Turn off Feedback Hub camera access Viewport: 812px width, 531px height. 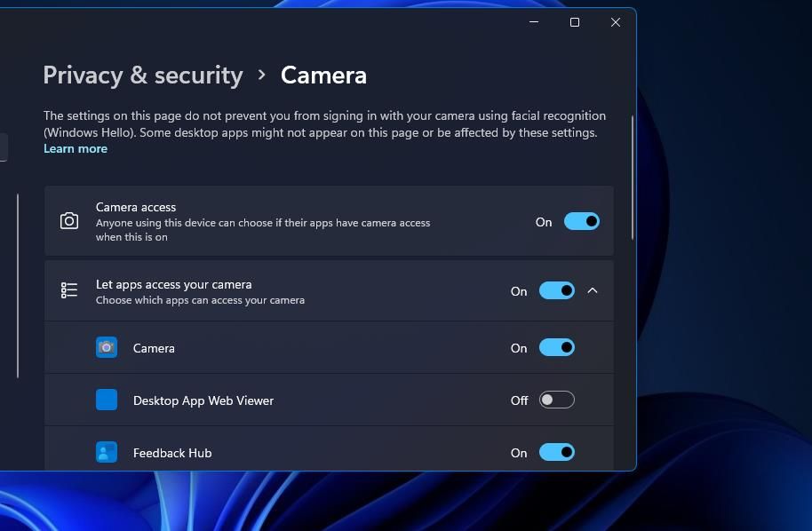[557, 452]
